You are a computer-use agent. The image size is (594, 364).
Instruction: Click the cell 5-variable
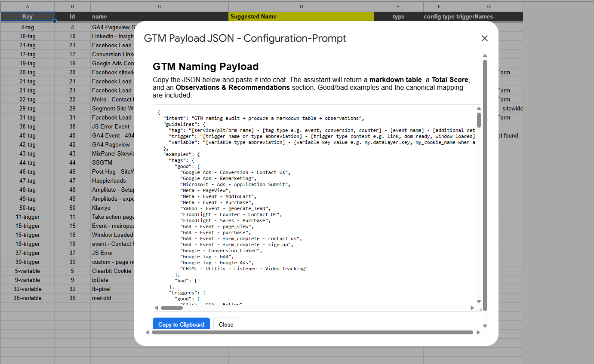28,271
